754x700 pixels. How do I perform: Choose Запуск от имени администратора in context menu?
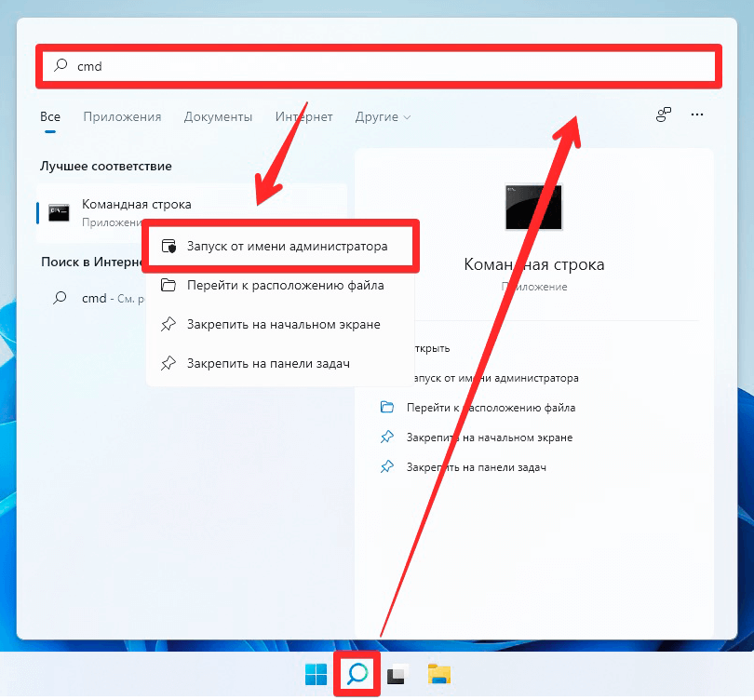280,246
